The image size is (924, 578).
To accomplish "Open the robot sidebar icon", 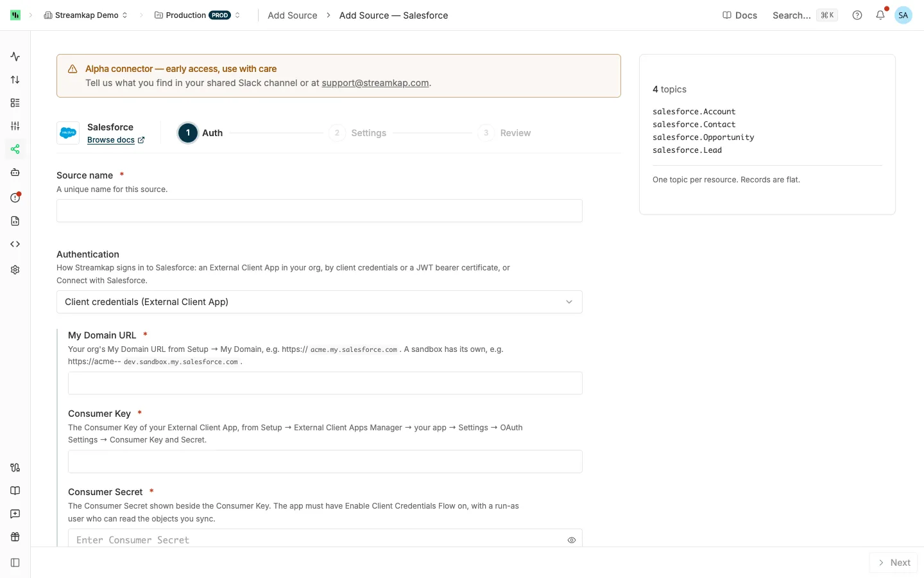I will tap(15, 172).
